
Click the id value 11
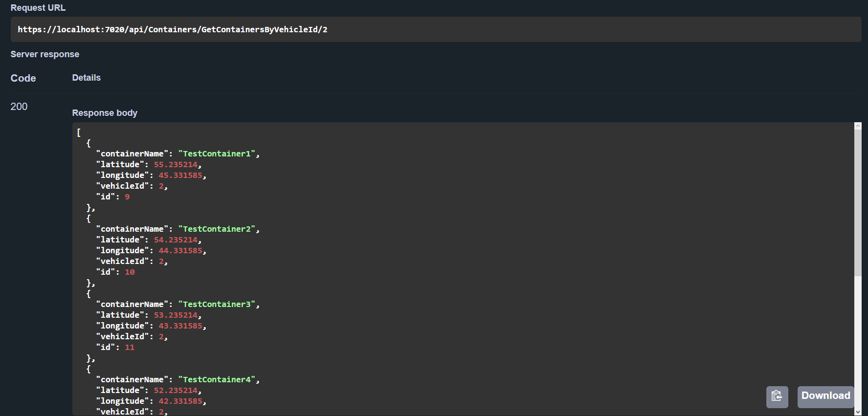click(130, 347)
